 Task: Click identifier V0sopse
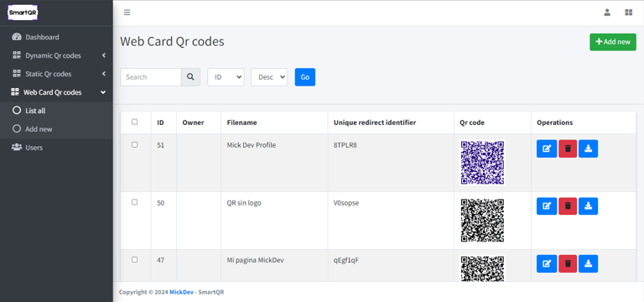click(x=345, y=202)
